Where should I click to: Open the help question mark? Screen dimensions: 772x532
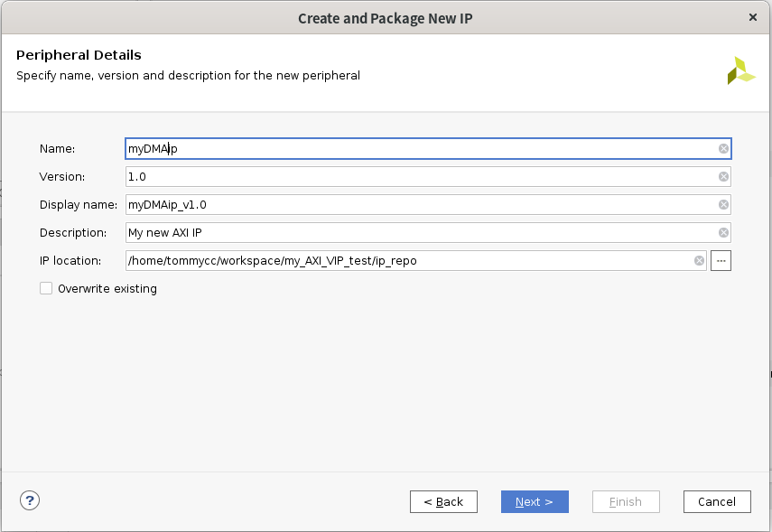point(30,500)
